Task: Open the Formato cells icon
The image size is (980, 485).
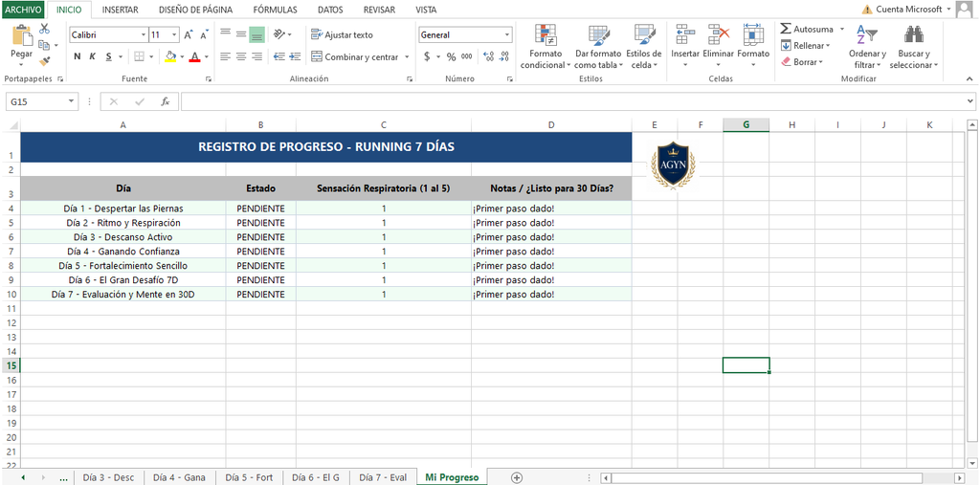Action: [753, 35]
